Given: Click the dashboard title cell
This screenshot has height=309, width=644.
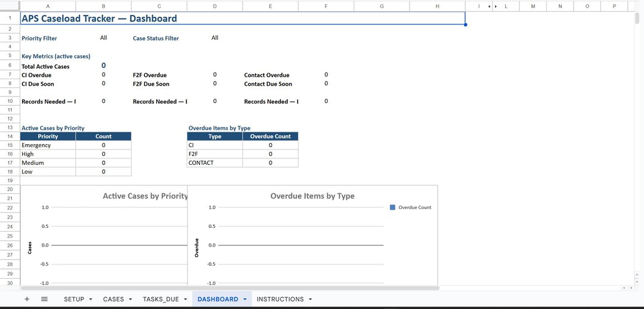Looking at the screenshot, I should pyautogui.click(x=243, y=18).
